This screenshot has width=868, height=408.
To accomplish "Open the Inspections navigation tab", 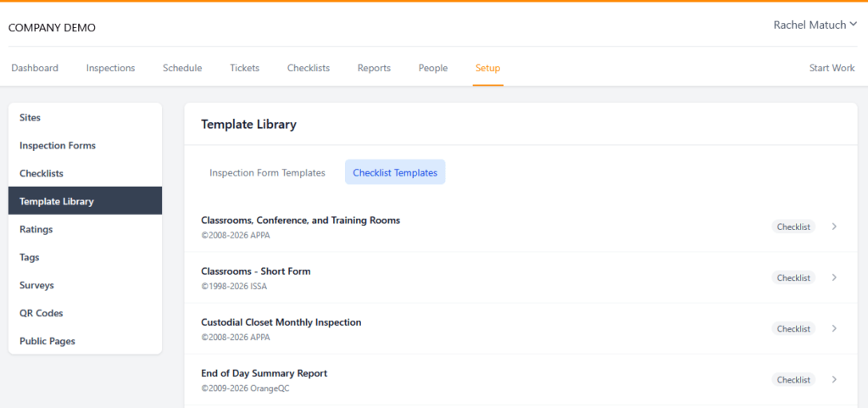I will 110,68.
